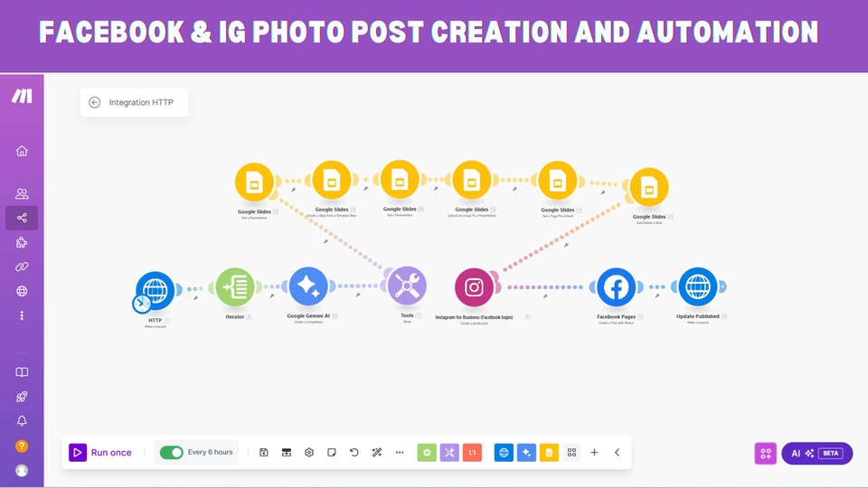Click the Make logo in sidebar
This screenshot has height=488, width=868.
pyautogui.click(x=22, y=96)
